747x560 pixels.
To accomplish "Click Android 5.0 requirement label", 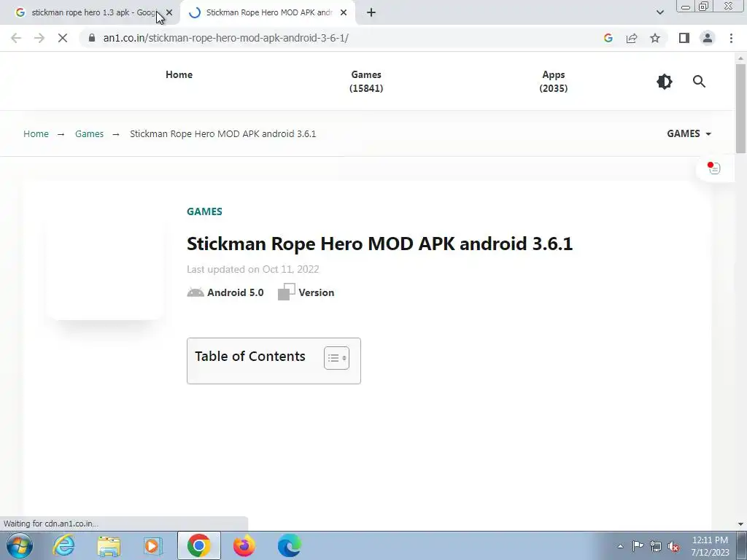I will coord(236,292).
